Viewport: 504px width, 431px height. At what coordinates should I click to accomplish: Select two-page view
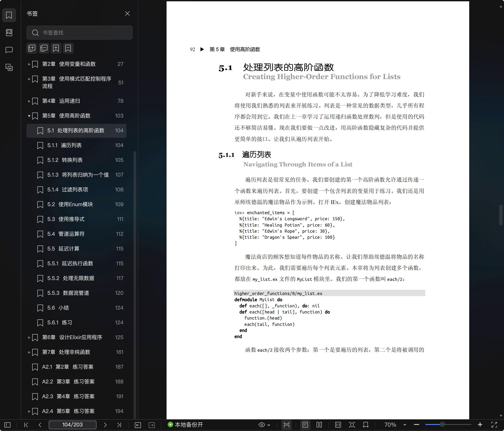tap(319, 425)
